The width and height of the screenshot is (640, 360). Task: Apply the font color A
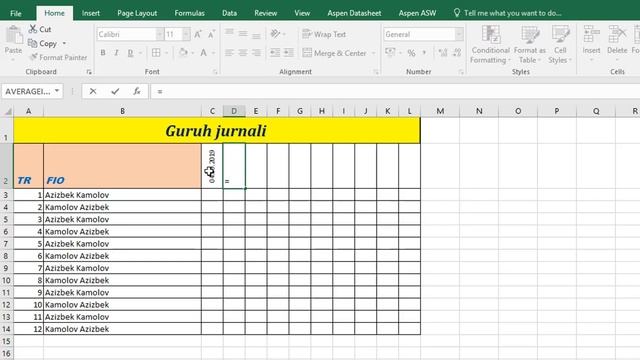203,53
